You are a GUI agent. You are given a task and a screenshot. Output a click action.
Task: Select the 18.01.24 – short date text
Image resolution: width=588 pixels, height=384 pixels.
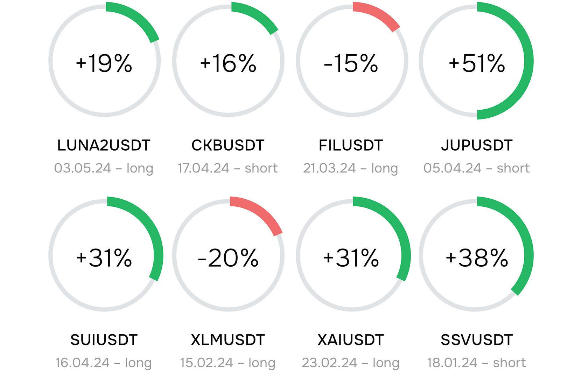477,363
